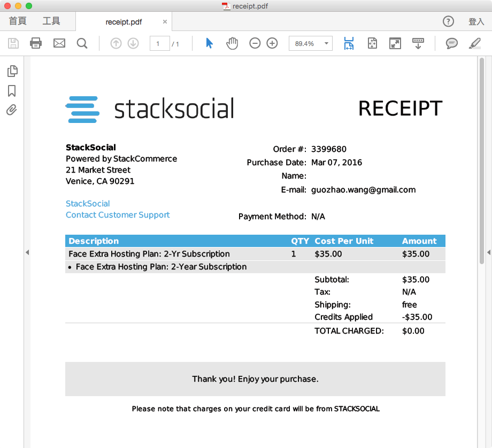Open the email document icon
This screenshot has width=492, height=448.
(x=59, y=43)
